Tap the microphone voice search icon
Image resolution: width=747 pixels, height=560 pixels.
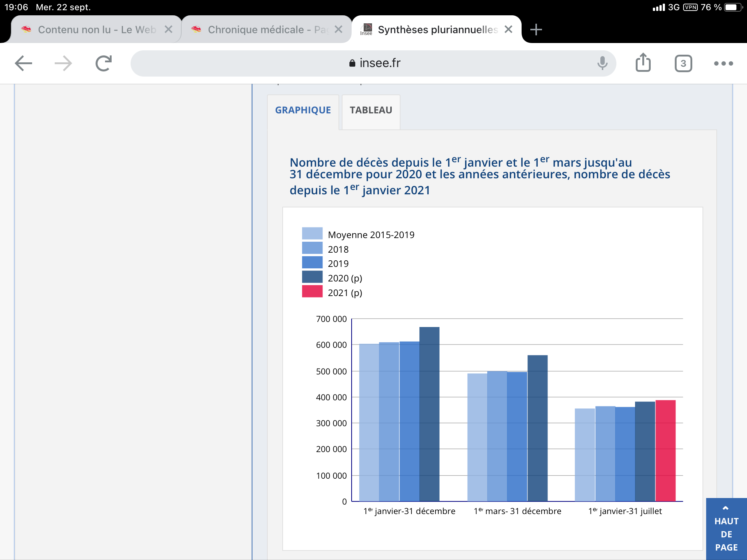click(x=602, y=63)
